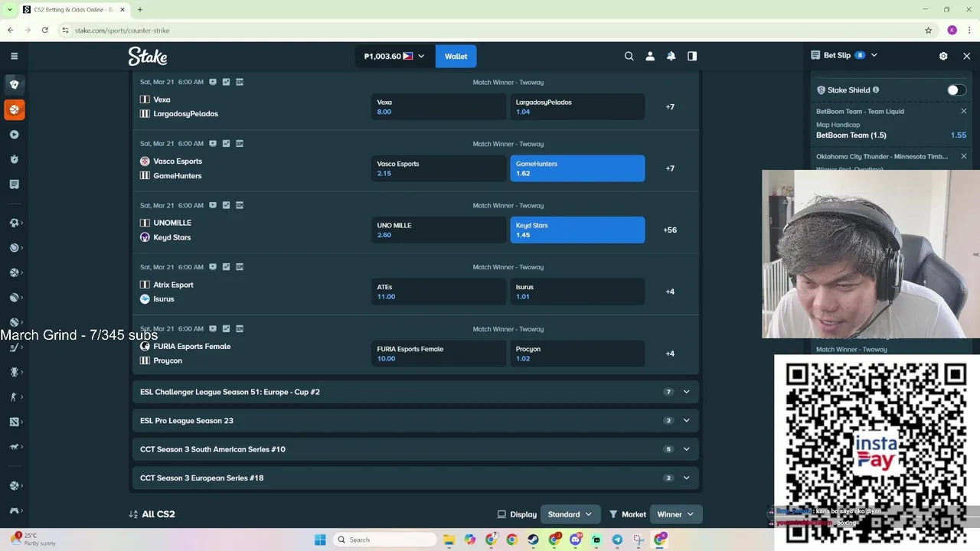
Task: Open Steam from the taskbar
Action: (x=532, y=540)
